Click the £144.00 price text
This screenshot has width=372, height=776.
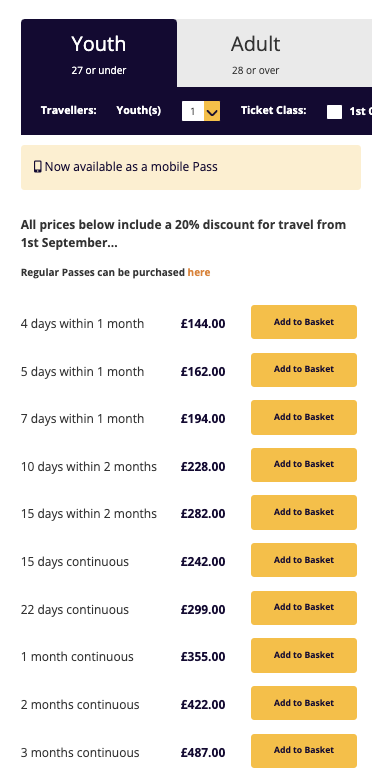click(203, 324)
